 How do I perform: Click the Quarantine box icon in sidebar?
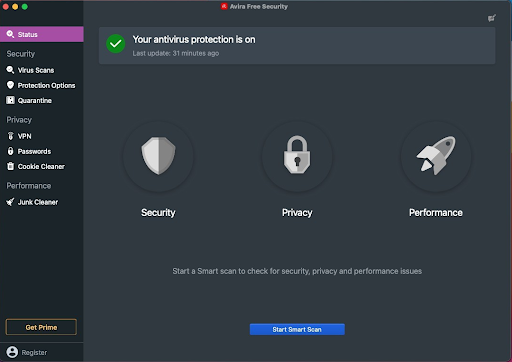10,100
